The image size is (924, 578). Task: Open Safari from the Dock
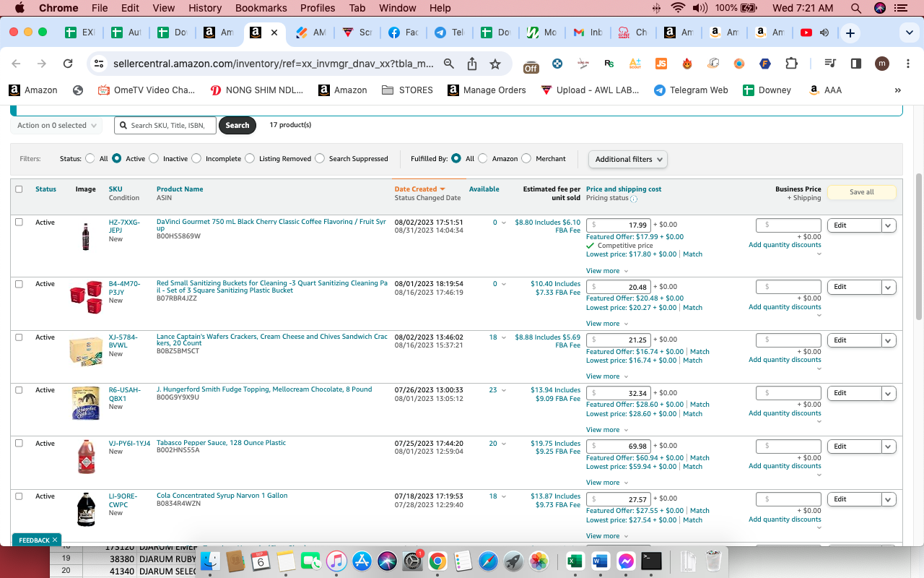pyautogui.click(x=489, y=561)
